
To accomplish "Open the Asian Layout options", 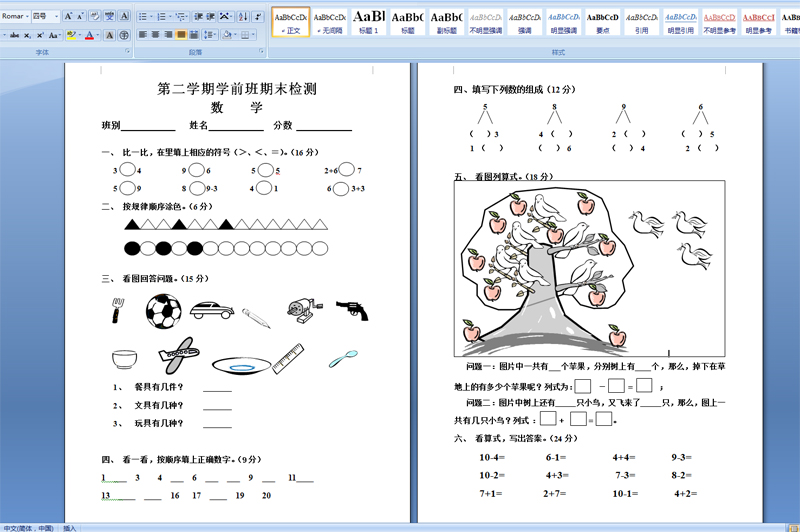I will click(x=226, y=17).
